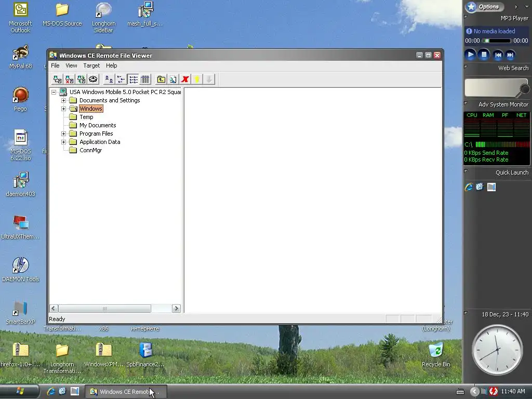Open the daemon403 desktop icon
The height and width of the screenshot is (399, 532).
[20, 184]
